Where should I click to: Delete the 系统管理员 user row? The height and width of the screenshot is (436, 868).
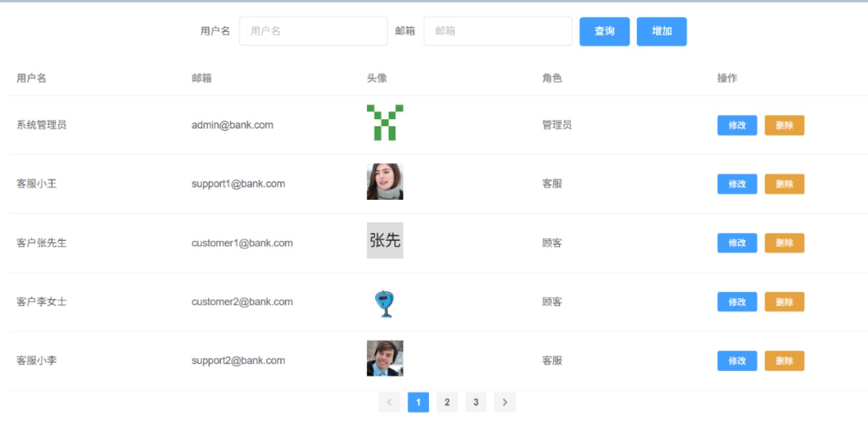pyautogui.click(x=784, y=125)
